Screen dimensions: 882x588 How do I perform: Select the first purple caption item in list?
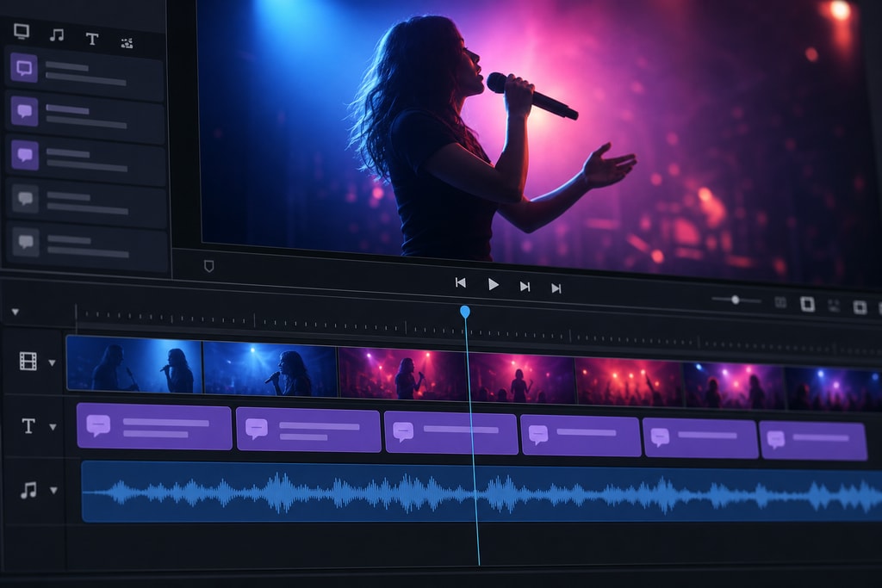click(84, 71)
